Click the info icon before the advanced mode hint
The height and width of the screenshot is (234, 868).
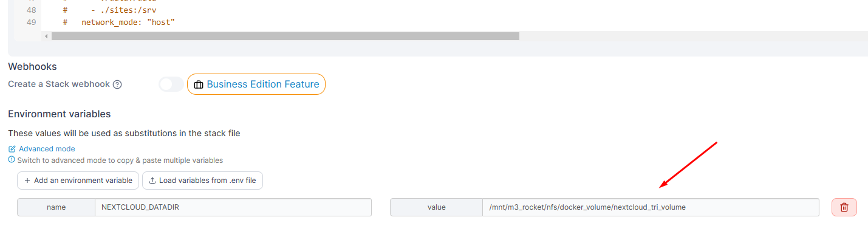(x=12, y=160)
